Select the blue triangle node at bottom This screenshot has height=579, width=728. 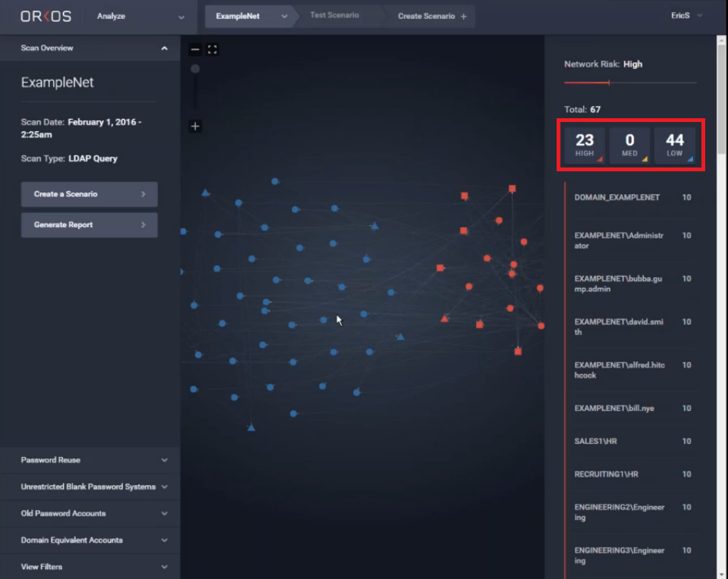(251, 428)
